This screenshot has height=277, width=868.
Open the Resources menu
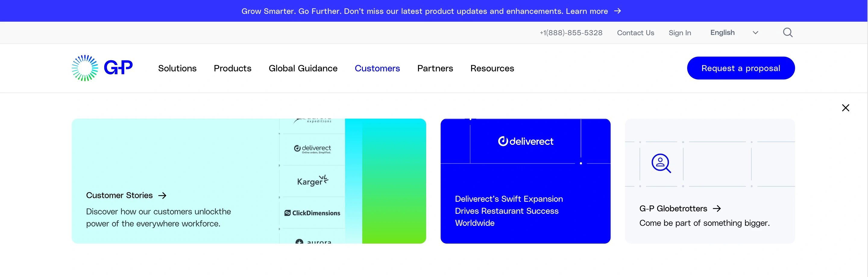tap(492, 68)
